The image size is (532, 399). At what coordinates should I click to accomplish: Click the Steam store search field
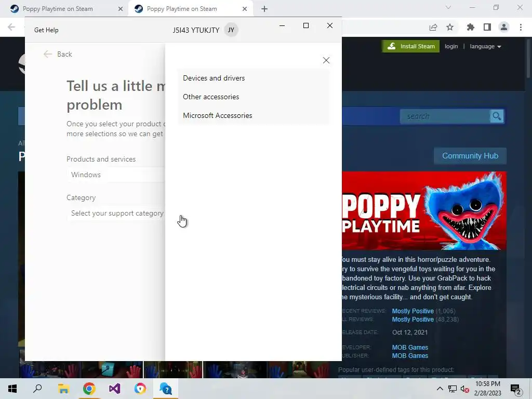tap(445, 116)
